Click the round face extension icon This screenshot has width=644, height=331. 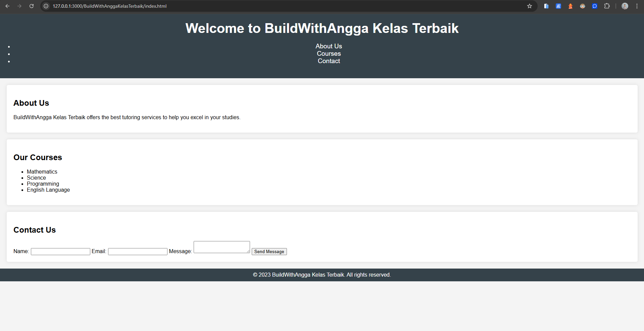(x=583, y=6)
